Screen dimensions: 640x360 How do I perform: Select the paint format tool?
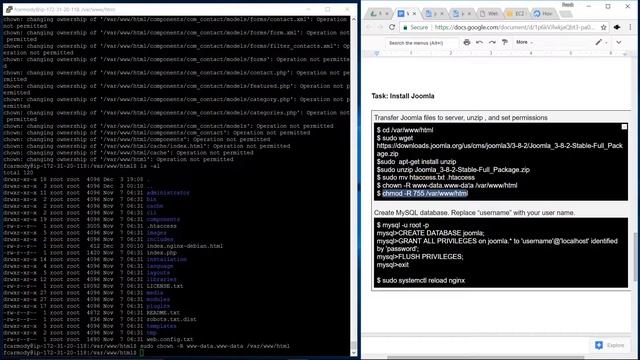(x=505, y=42)
